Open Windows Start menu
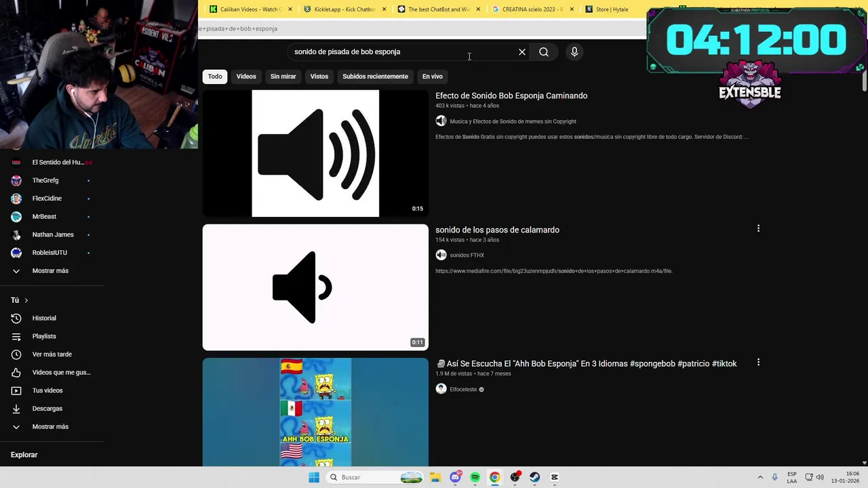 (x=314, y=477)
